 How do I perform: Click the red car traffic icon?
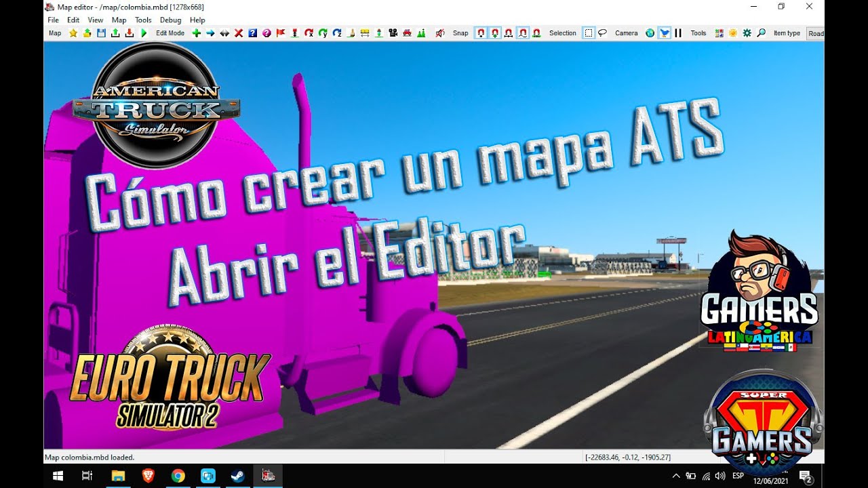[407, 33]
